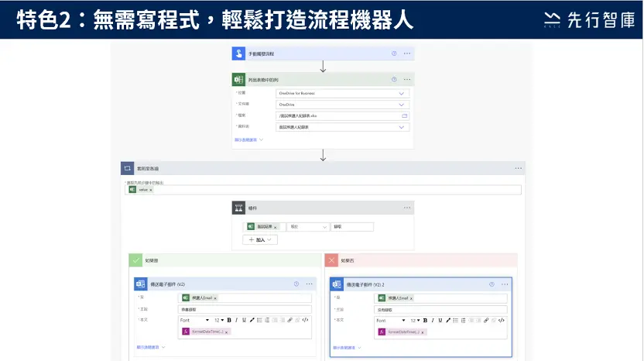Open the manual trigger step's ellipsis menu
Screen dimensions: 644x361
pyautogui.click(x=407, y=53)
